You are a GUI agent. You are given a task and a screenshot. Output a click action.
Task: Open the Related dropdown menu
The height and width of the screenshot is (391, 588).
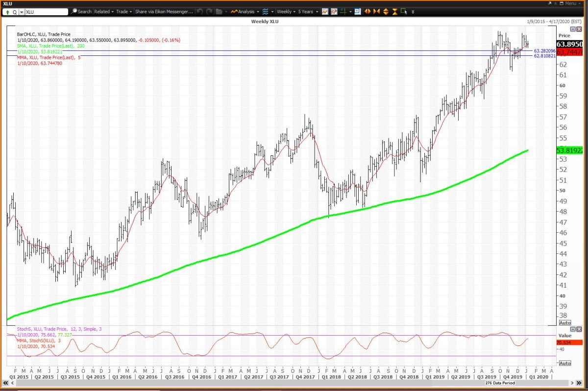point(103,11)
